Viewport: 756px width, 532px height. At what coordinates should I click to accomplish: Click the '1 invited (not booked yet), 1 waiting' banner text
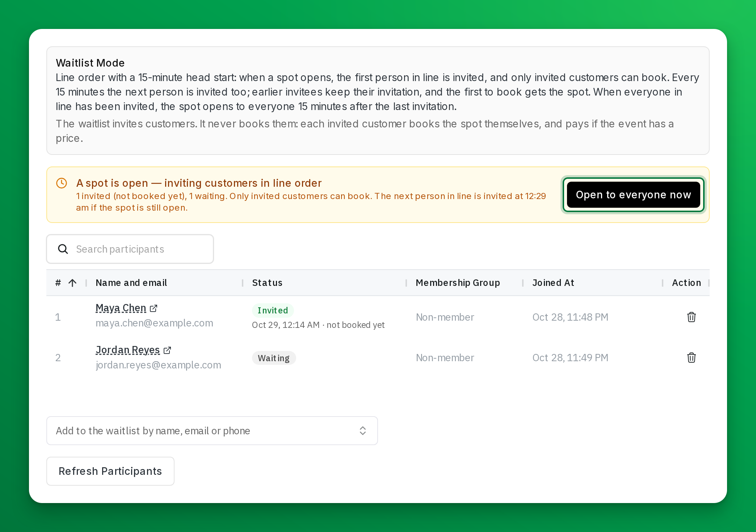[x=311, y=202]
